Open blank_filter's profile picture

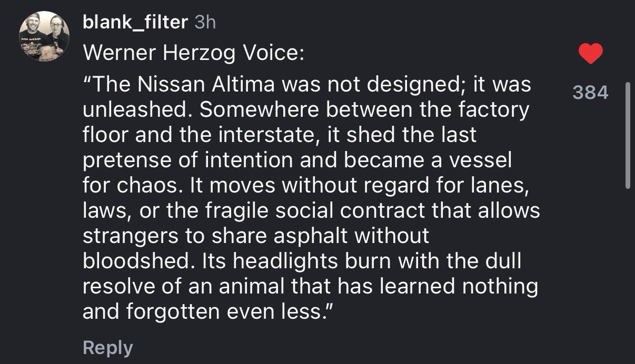[x=45, y=36]
